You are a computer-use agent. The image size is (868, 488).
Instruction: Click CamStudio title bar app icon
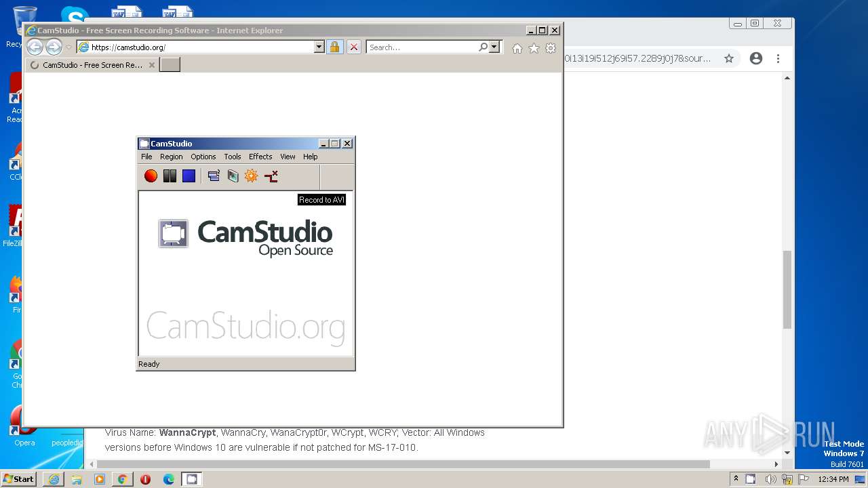pyautogui.click(x=144, y=144)
